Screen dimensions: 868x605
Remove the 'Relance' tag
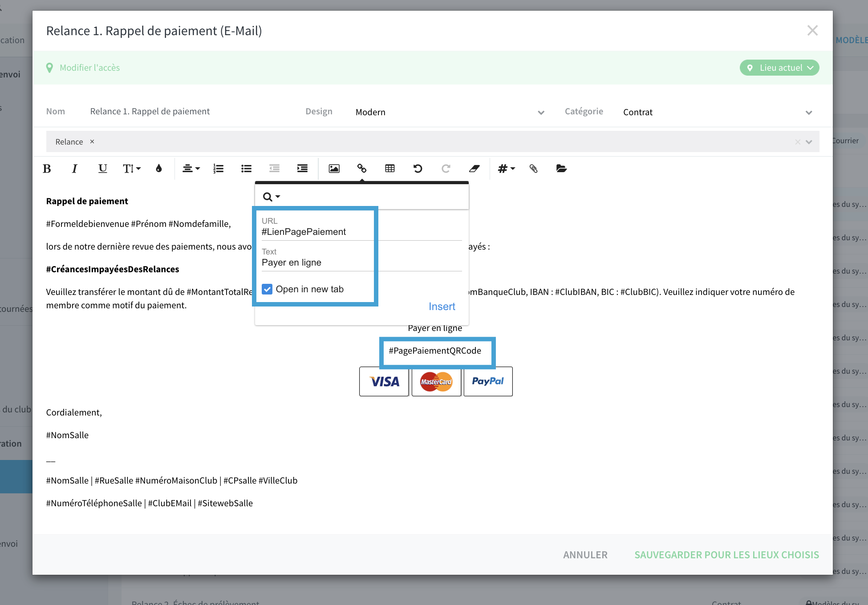click(x=92, y=141)
